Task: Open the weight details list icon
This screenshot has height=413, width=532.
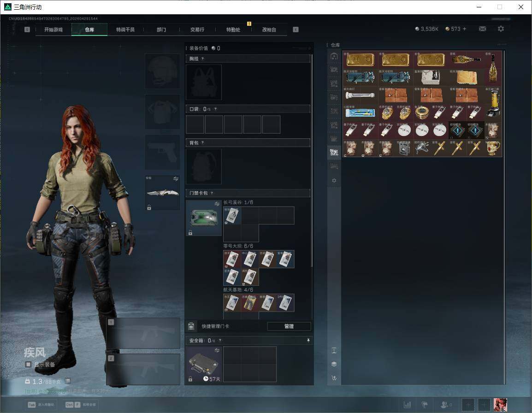Action: click(67, 381)
